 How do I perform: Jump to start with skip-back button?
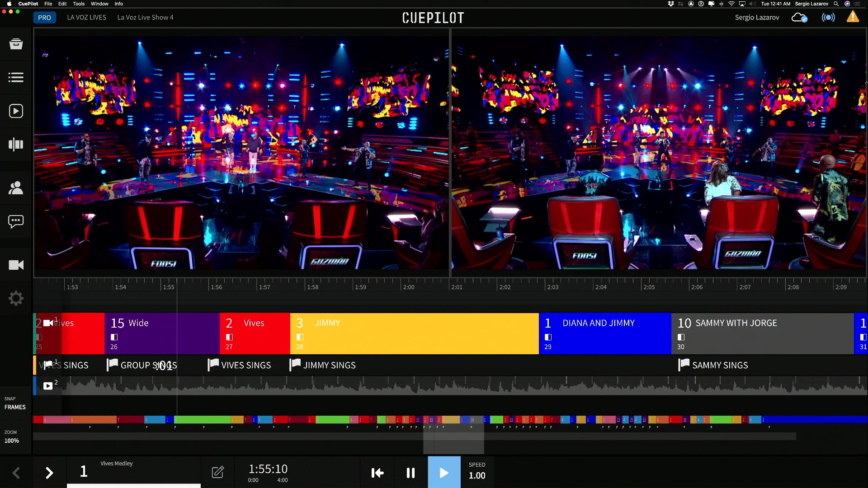(377, 473)
